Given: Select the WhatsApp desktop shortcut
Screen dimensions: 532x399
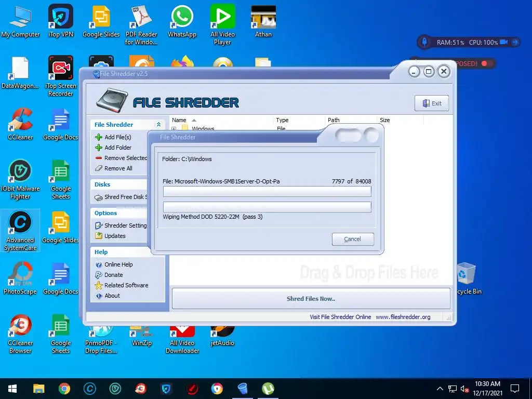Looking at the screenshot, I should pos(182,21).
